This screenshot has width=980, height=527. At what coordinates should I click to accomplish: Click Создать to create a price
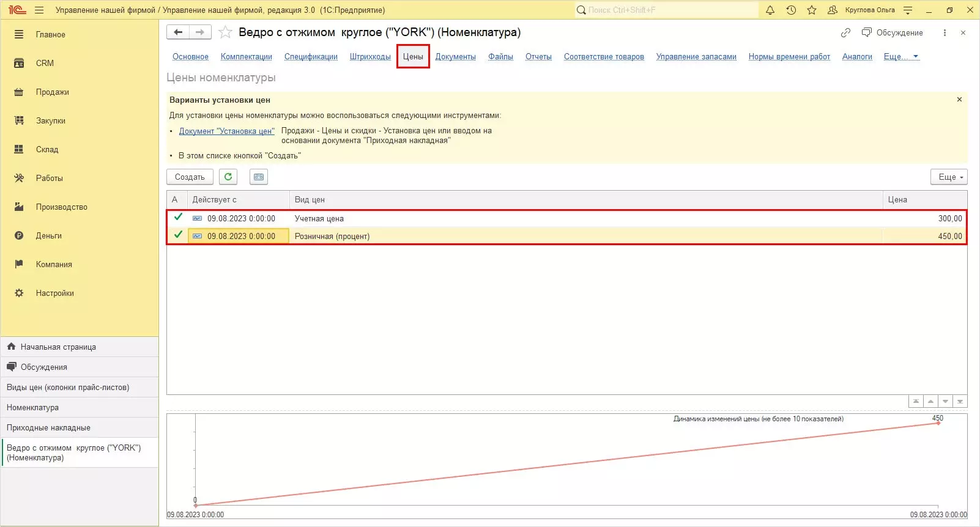(x=190, y=177)
